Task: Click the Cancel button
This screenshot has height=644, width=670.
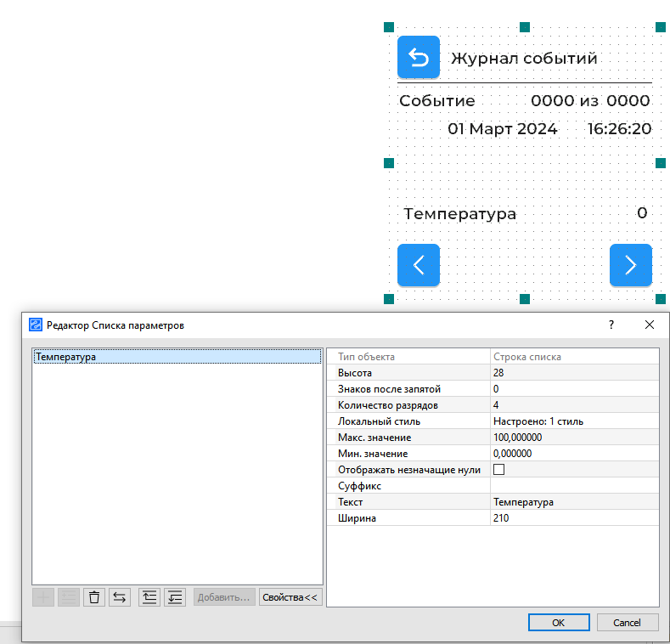Action: 628,622
